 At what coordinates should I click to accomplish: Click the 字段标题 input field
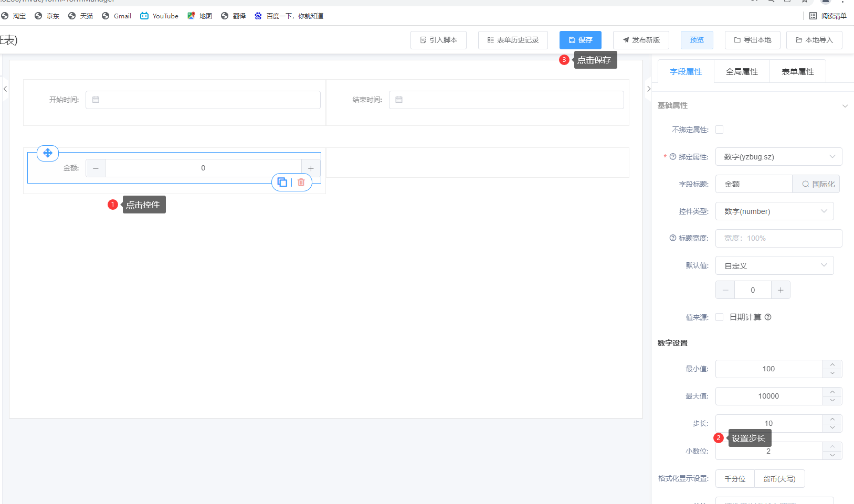click(754, 184)
